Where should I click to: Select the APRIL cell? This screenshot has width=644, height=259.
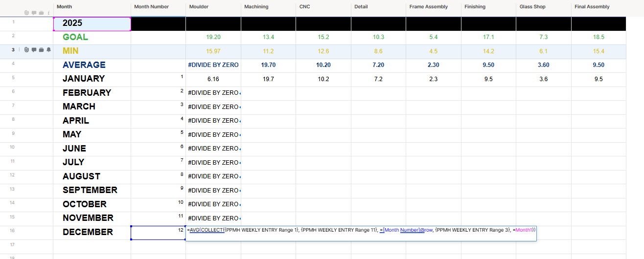(x=92, y=121)
